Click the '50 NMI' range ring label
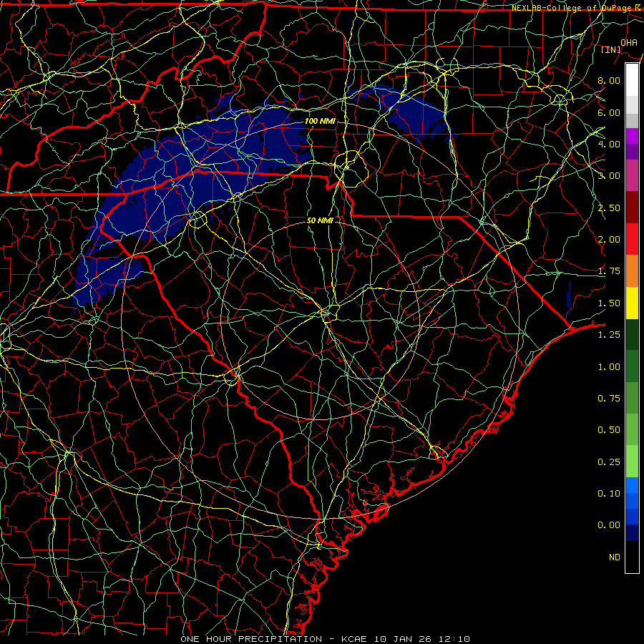Image resolution: width=644 pixels, height=644 pixels. (x=320, y=220)
